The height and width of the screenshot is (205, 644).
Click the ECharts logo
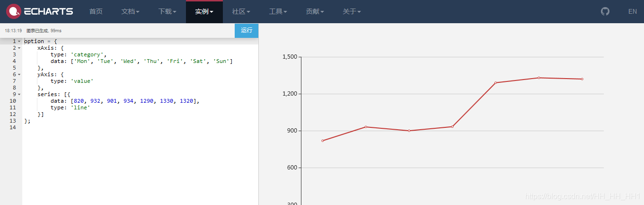[40, 11]
